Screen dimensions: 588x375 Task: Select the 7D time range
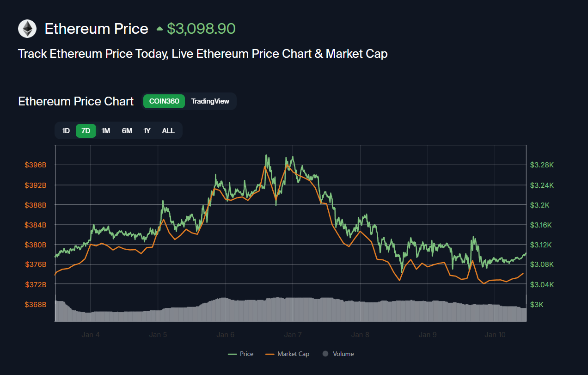coord(86,131)
